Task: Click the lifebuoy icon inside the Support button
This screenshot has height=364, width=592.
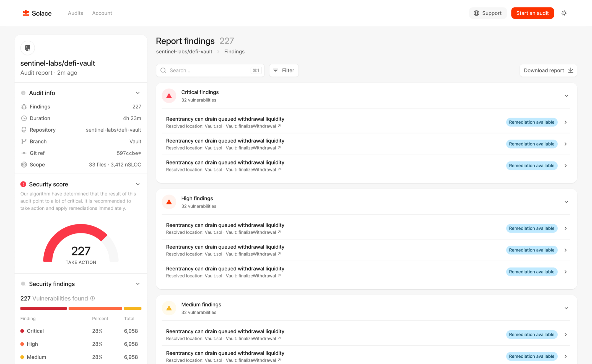Action: [476, 13]
